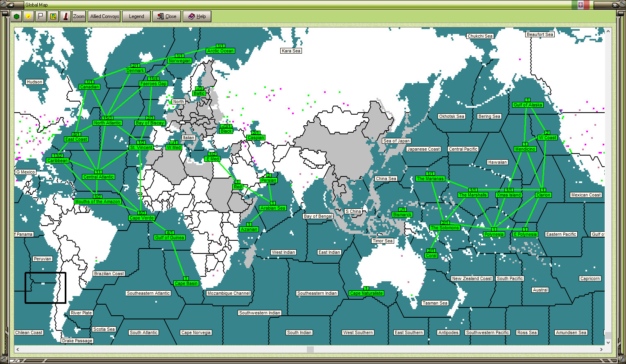Select The Solomons label

coord(445,228)
